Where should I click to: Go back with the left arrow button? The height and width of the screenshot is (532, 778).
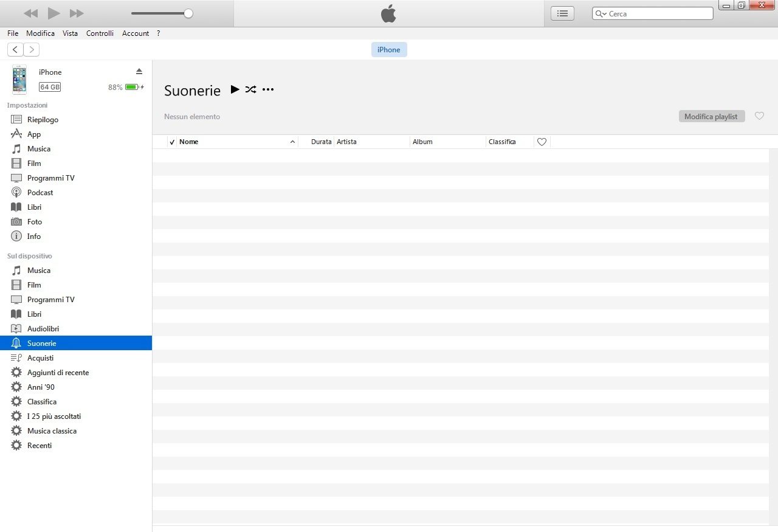tap(15, 50)
